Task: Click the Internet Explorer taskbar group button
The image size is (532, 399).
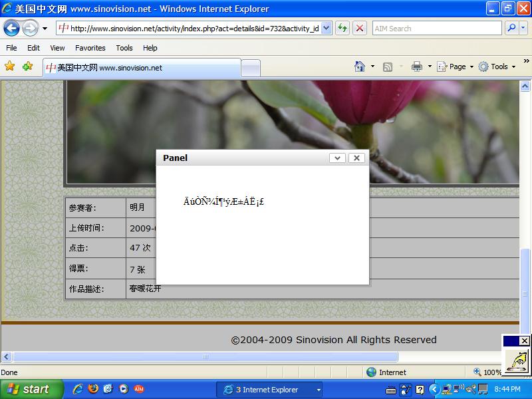Action: (270, 390)
